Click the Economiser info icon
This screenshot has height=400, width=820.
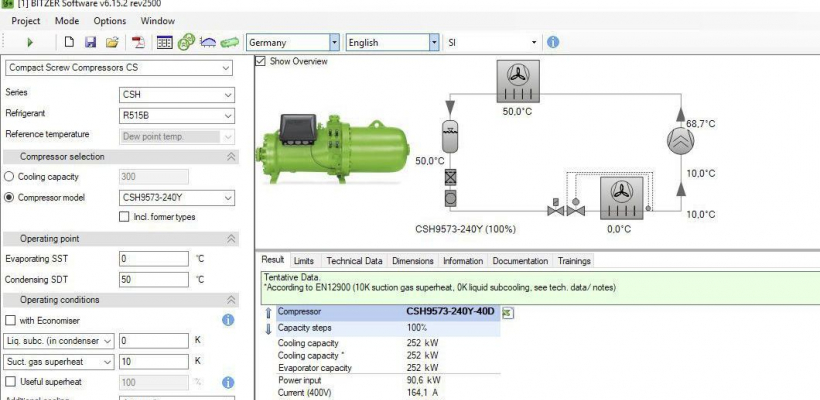point(228,320)
